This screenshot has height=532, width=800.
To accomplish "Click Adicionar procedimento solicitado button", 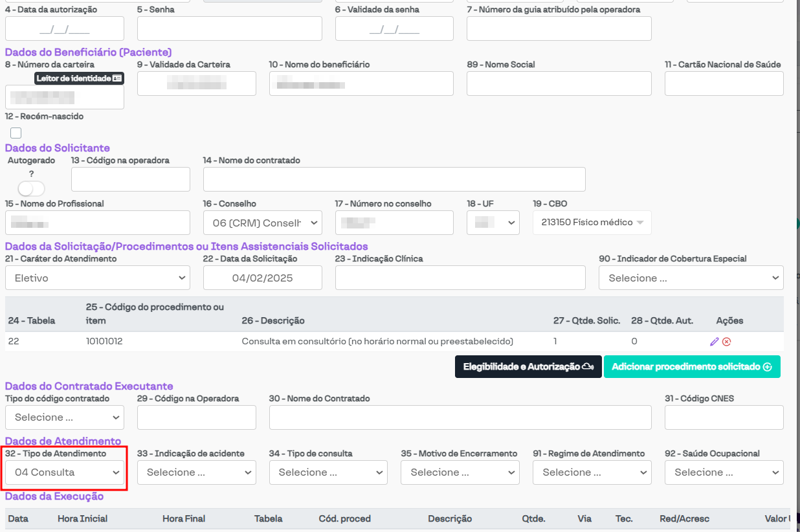I will coord(691,367).
